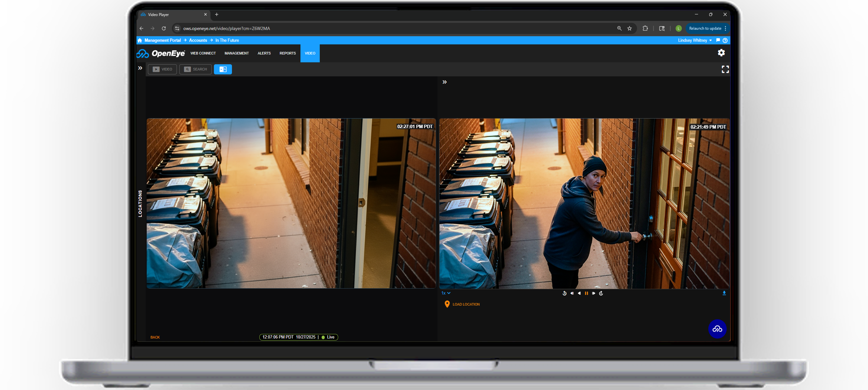Click the rewind 10 seconds icon
Image resolution: width=868 pixels, height=390 pixels.
(564, 293)
